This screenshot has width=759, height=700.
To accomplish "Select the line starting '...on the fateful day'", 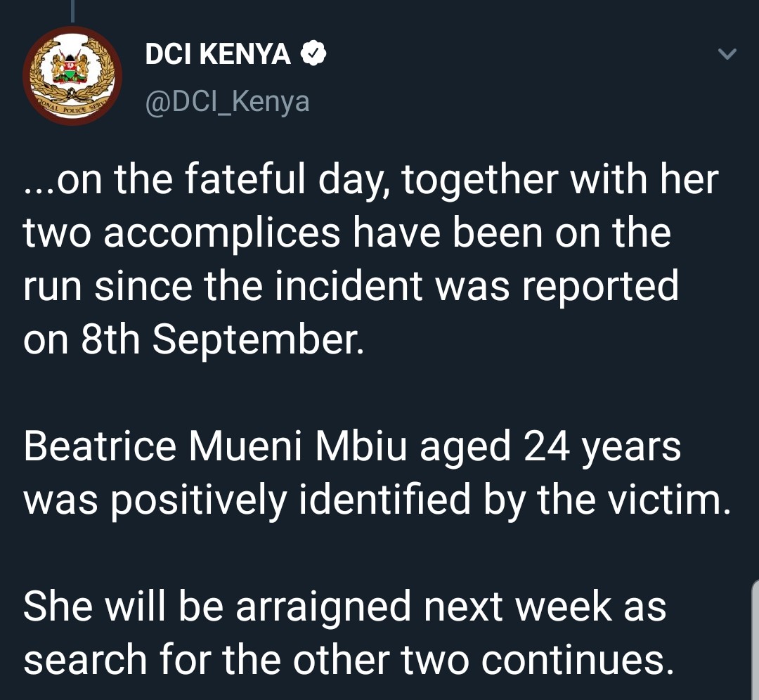I will (x=371, y=180).
